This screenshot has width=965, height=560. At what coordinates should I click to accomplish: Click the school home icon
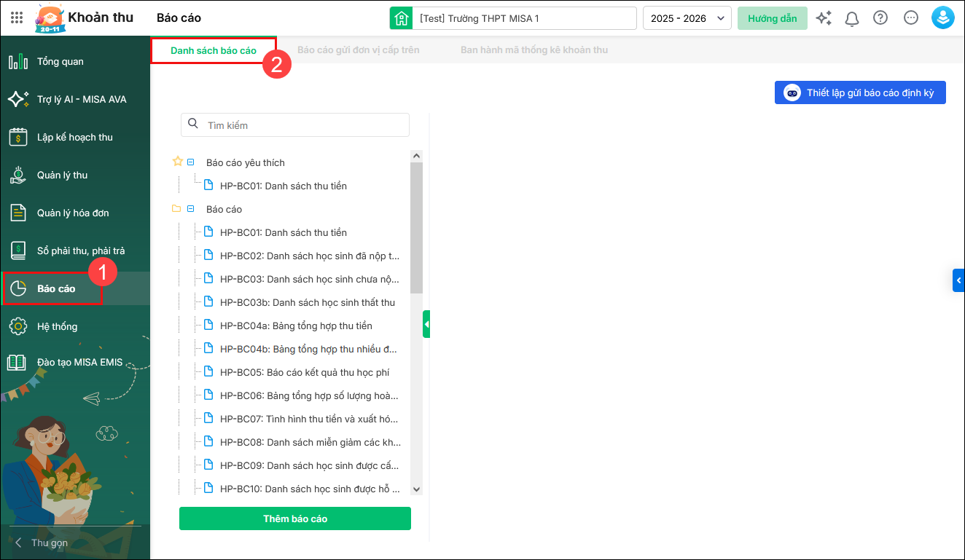coord(401,18)
